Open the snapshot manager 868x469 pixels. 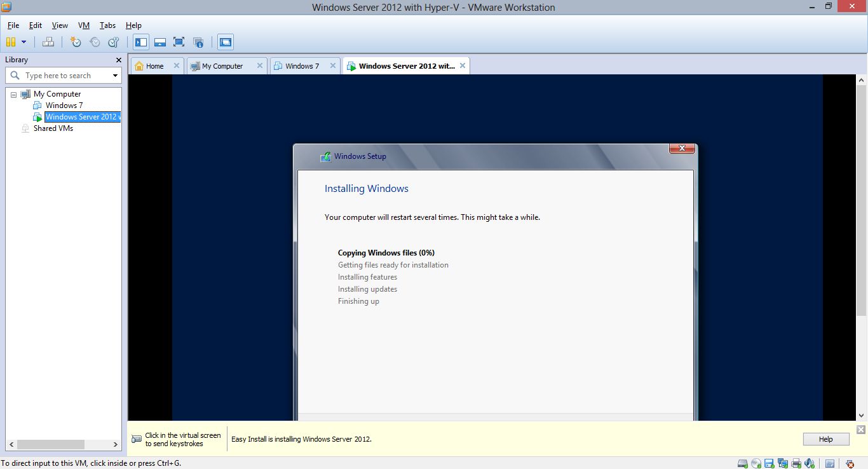coord(114,42)
